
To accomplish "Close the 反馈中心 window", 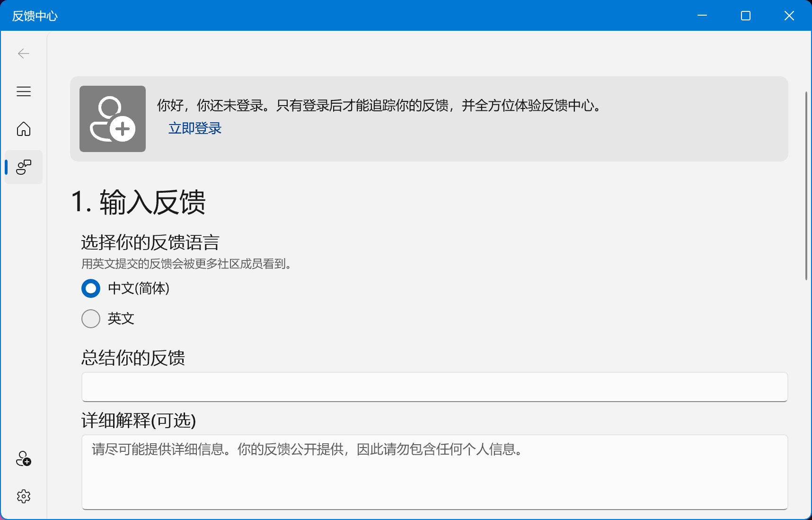I will pyautogui.click(x=789, y=16).
